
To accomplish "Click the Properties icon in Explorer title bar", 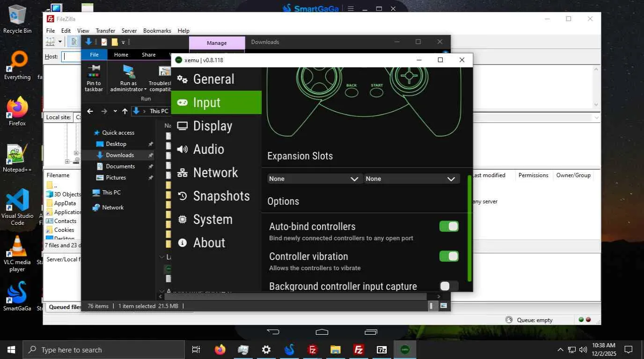I will (104, 42).
